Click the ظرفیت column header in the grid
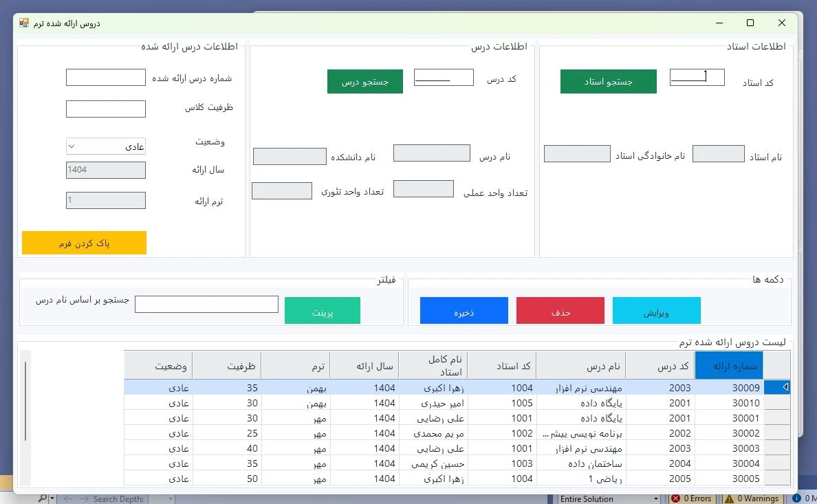This screenshot has height=504, width=817. tap(226, 365)
